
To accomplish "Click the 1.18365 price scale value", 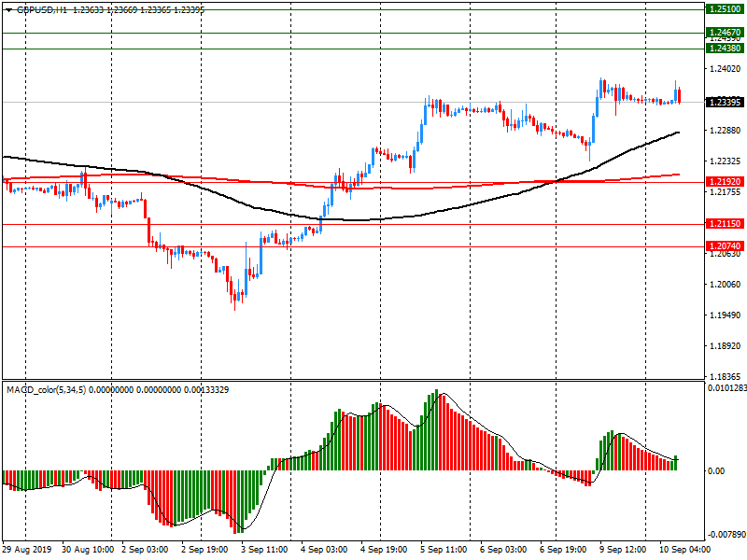I will 726,376.
